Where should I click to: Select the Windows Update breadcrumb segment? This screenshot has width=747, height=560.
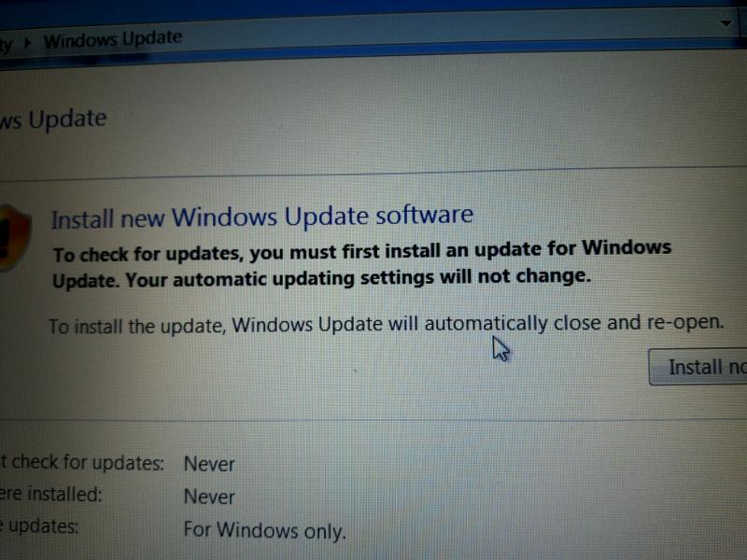[x=113, y=39]
